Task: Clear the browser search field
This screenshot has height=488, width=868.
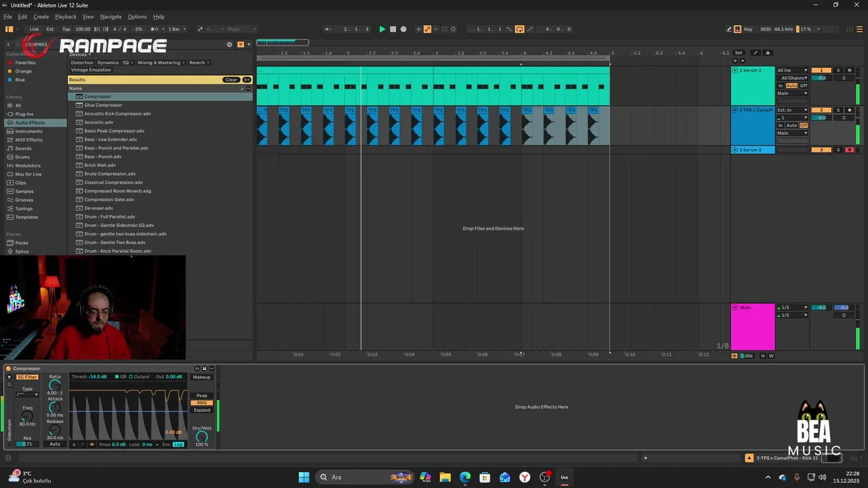Action: pos(229,44)
